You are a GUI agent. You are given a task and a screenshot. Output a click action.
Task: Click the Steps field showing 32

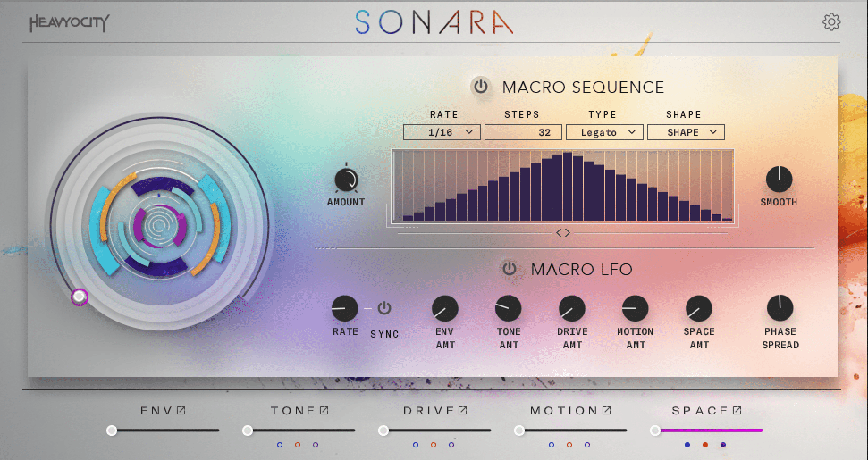tap(523, 132)
